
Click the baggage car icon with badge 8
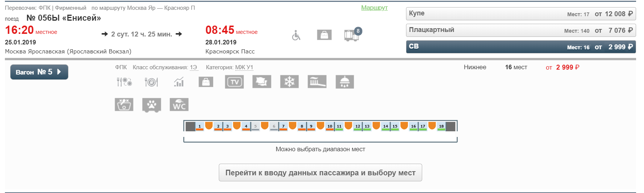[x=352, y=35]
